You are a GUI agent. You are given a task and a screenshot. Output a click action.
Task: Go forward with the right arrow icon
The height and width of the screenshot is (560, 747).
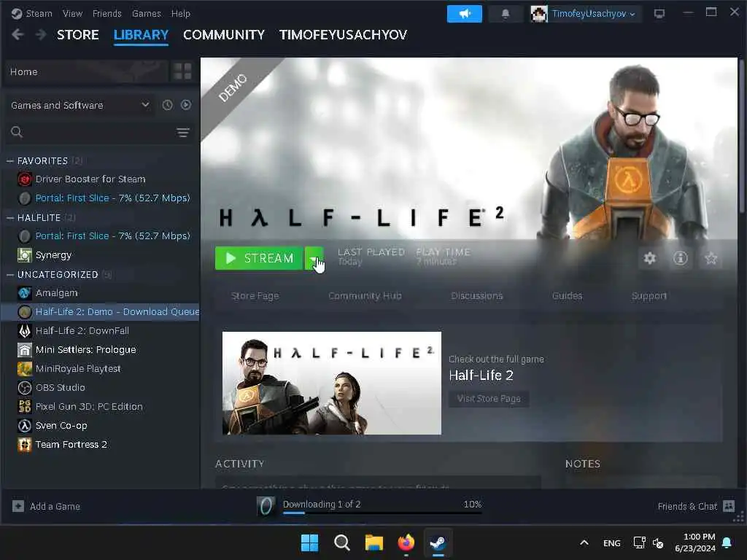pos(41,34)
